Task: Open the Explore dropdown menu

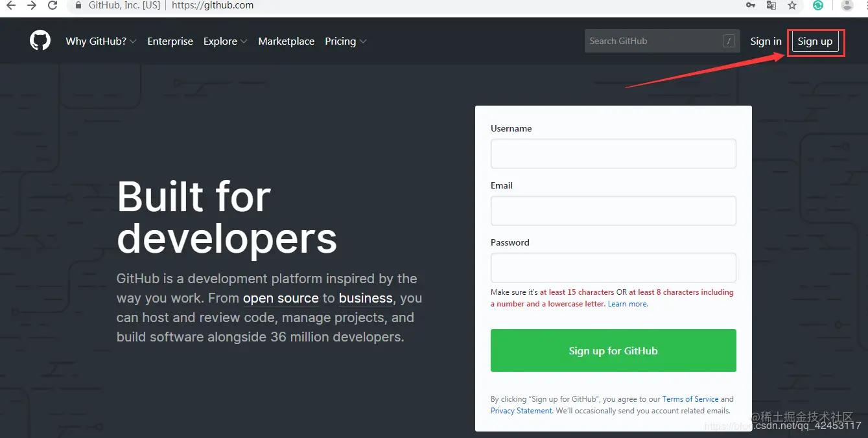Action: click(x=224, y=41)
